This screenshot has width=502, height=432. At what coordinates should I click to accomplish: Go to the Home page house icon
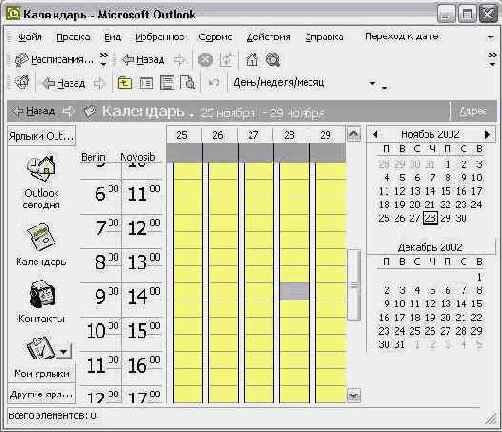(x=252, y=60)
